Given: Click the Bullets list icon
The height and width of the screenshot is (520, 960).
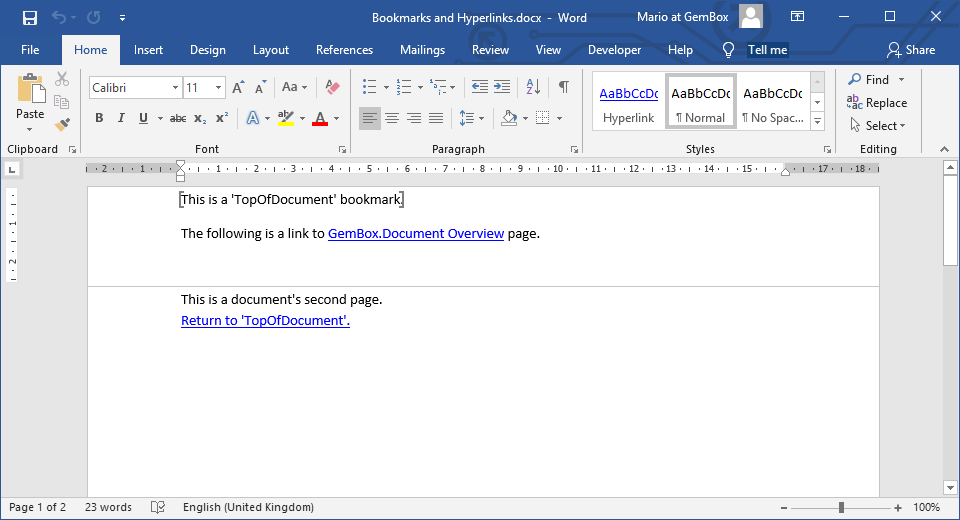Looking at the screenshot, I should (370, 87).
